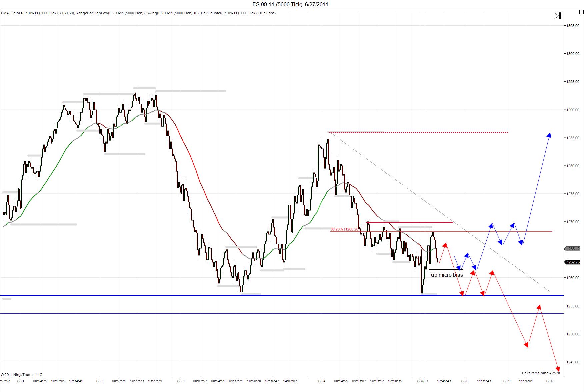Click the 11:31:43 time axis label
This screenshot has width=584, height=392.
pos(484,381)
